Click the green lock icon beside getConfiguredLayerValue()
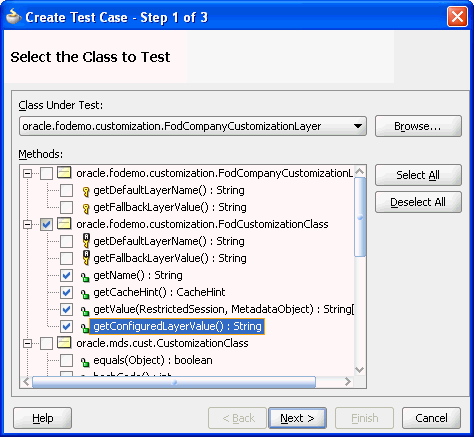Screen dimensions: 474x437 tap(85, 327)
